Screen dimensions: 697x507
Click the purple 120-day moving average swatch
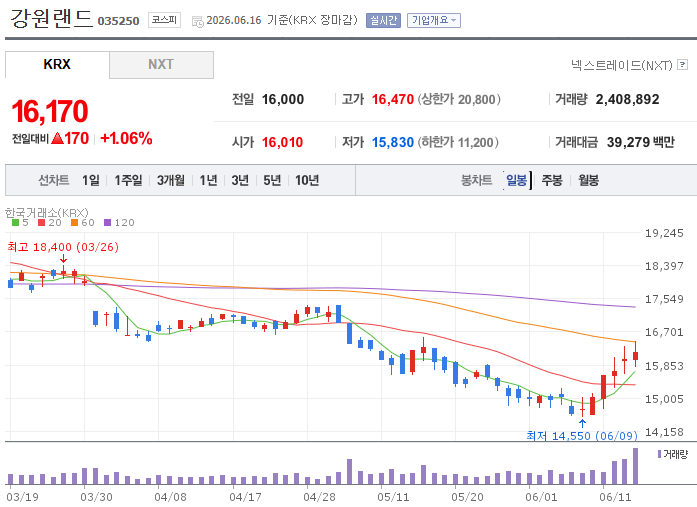point(108,223)
